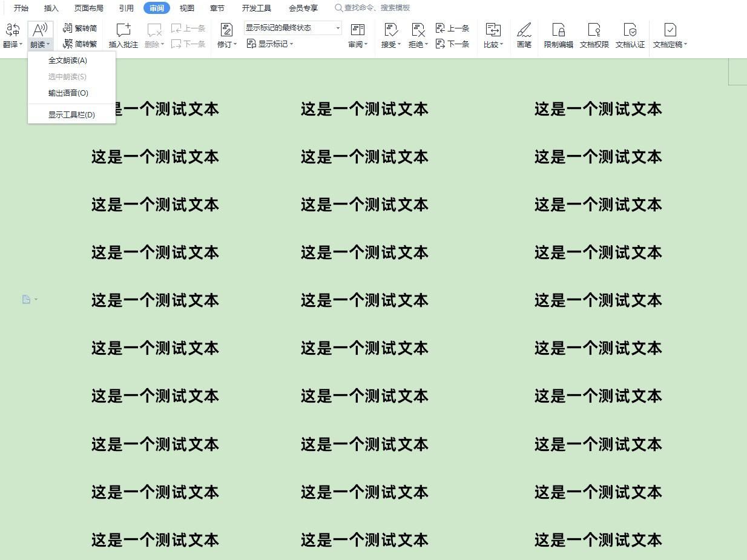Click the 翻译 translate icon
The height and width of the screenshot is (560, 747).
point(12,30)
